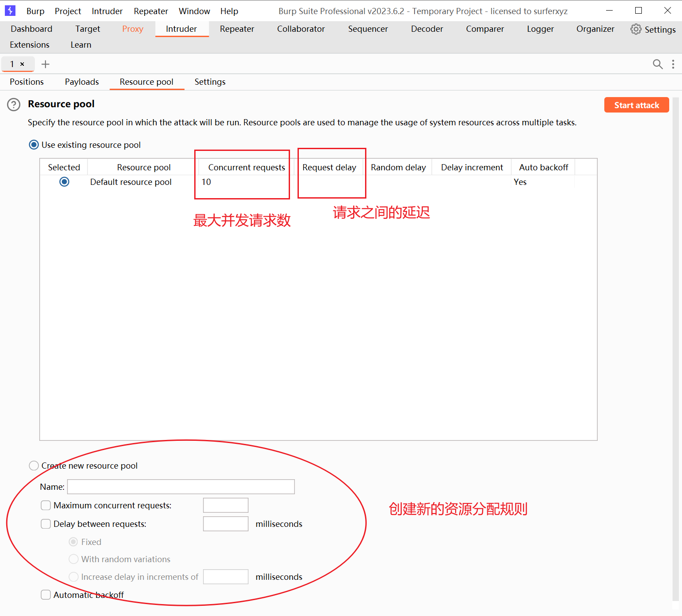Enable Maximum concurrent requests checkbox
Image resolution: width=682 pixels, height=616 pixels.
[46, 505]
